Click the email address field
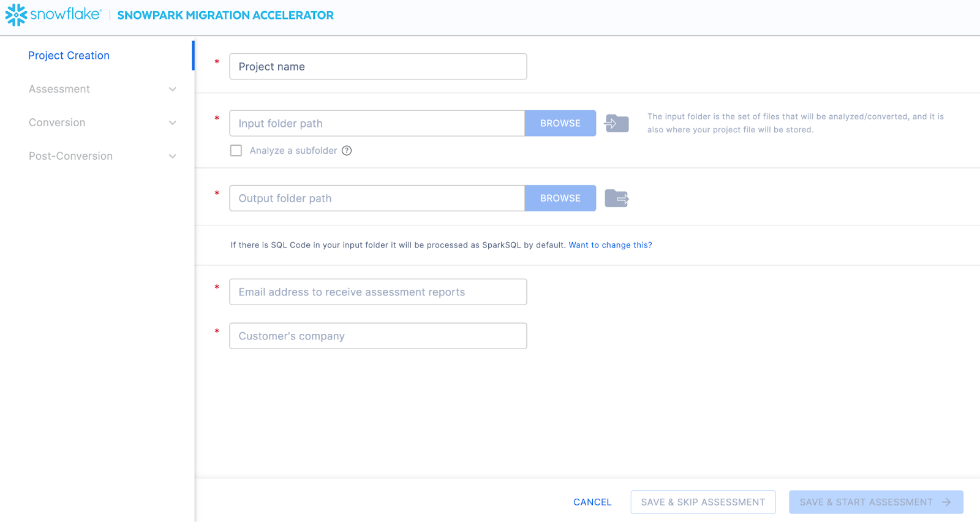This screenshot has width=980, height=522. [x=378, y=292]
